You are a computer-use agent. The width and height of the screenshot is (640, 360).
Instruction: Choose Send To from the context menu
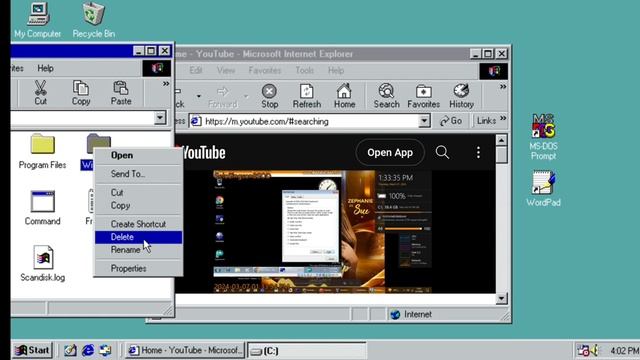tap(138, 174)
